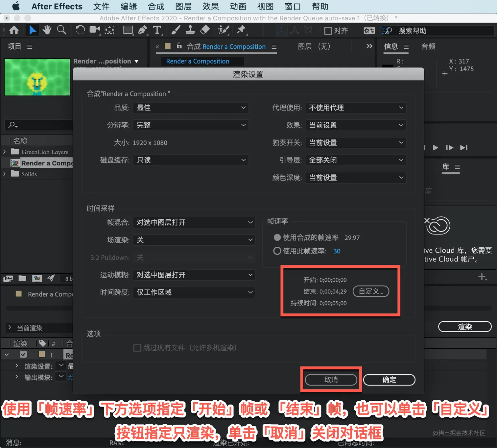Click the green lion composition thumbnail
497x448 pixels.
[37, 77]
